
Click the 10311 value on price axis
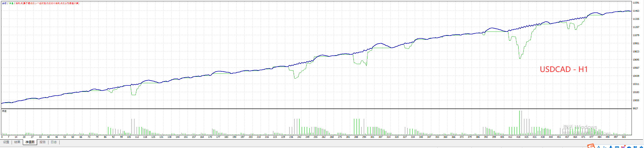[x=636, y=84]
